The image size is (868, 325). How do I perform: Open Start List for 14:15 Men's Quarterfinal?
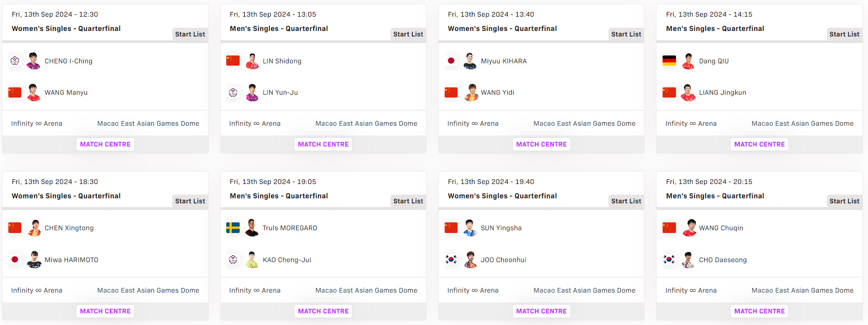pyautogui.click(x=844, y=34)
